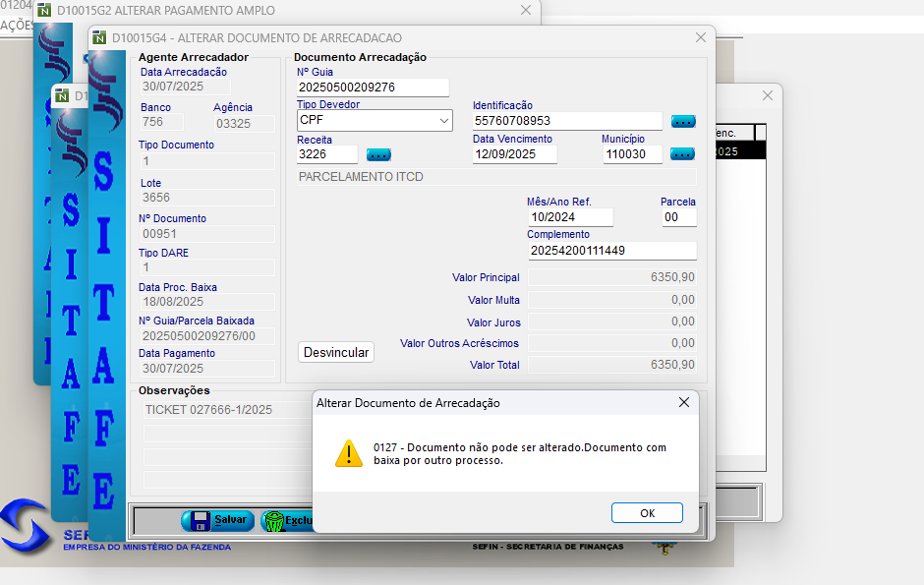Click the yellow warning icon in dialog
Viewport: 924px width, 585px height.
click(349, 453)
